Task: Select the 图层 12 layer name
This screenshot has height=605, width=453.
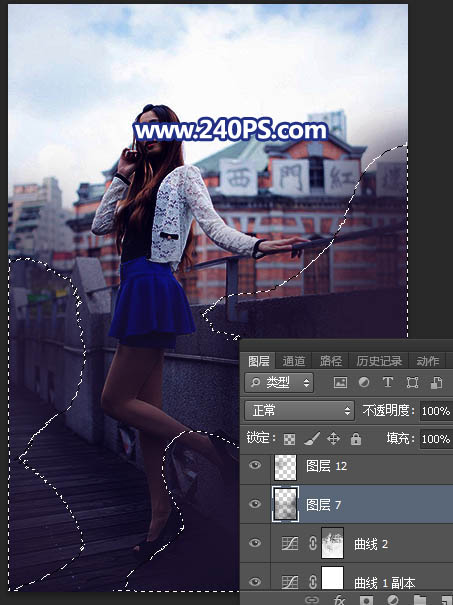Action: [x=326, y=466]
